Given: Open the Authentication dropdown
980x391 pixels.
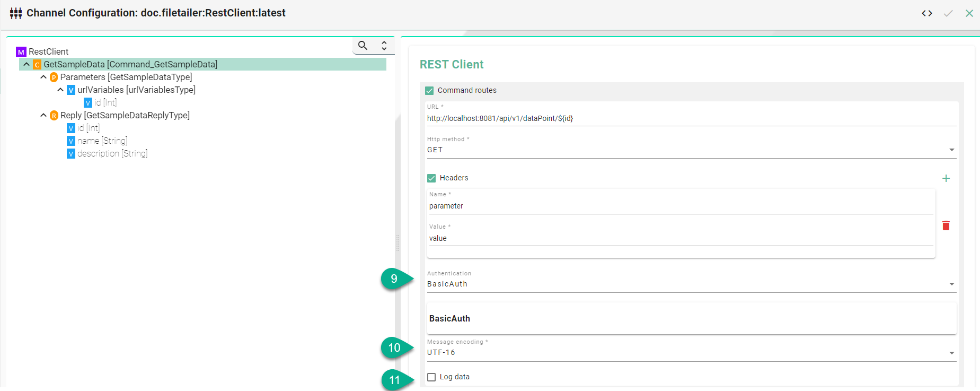Looking at the screenshot, I should 689,284.
